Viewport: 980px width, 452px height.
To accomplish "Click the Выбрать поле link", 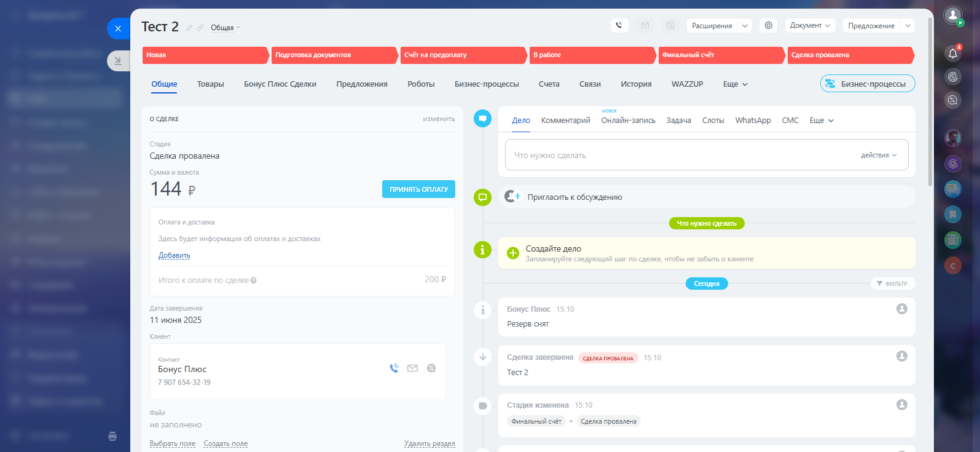I will tap(173, 443).
